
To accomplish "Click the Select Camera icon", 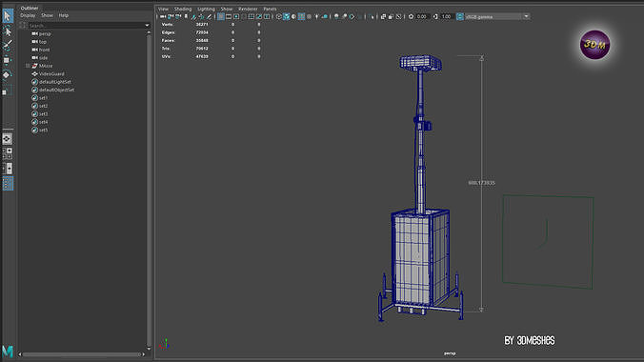I will (162, 16).
